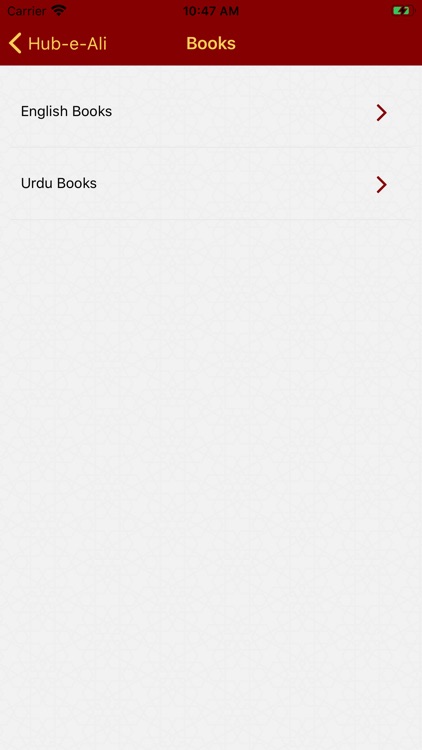
Task: Tap the Books navigation title
Action: pos(211,44)
